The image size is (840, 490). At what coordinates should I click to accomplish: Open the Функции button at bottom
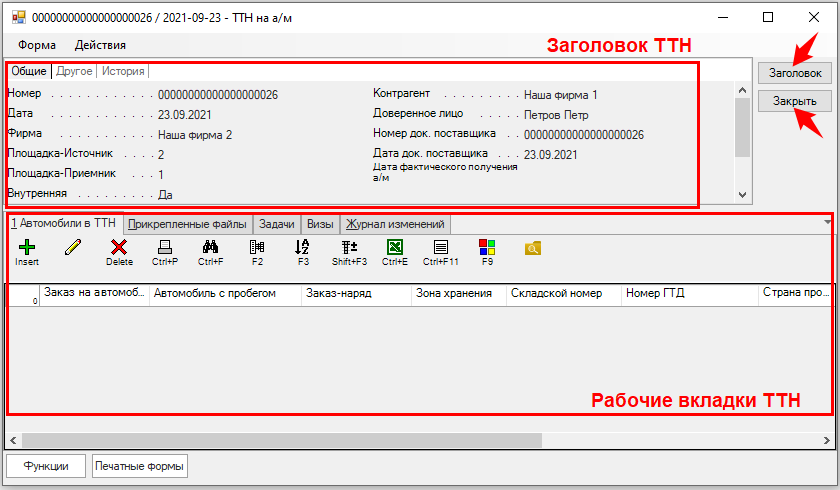(x=46, y=466)
